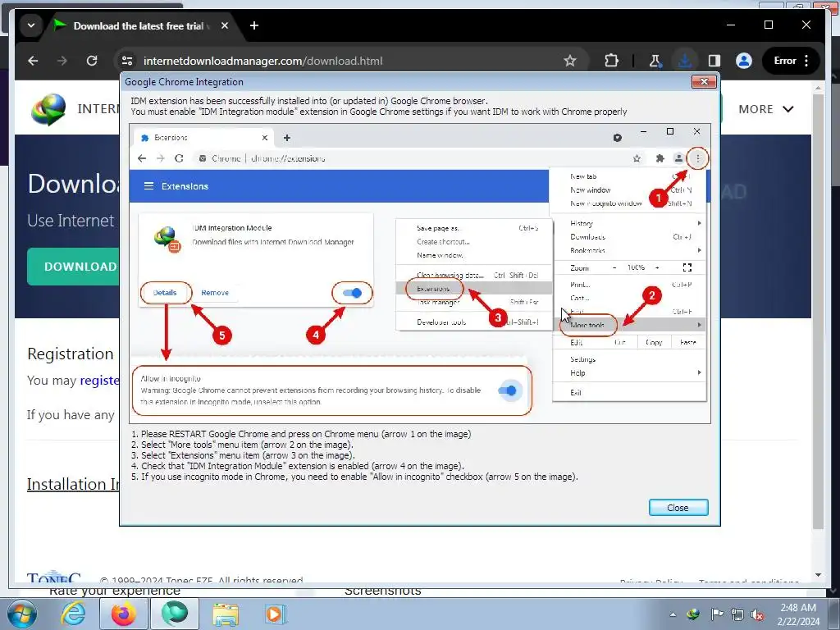
Task: Click the scrollbar up arrow
Action: (818, 87)
